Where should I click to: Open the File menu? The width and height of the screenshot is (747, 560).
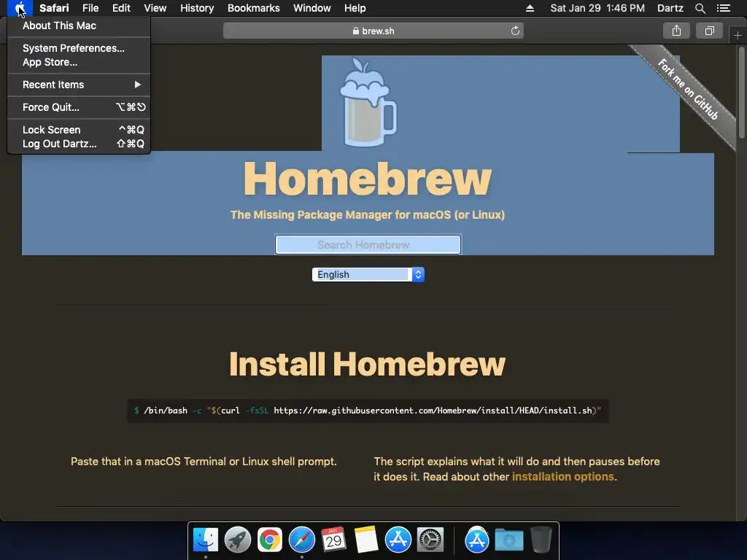pyautogui.click(x=90, y=8)
